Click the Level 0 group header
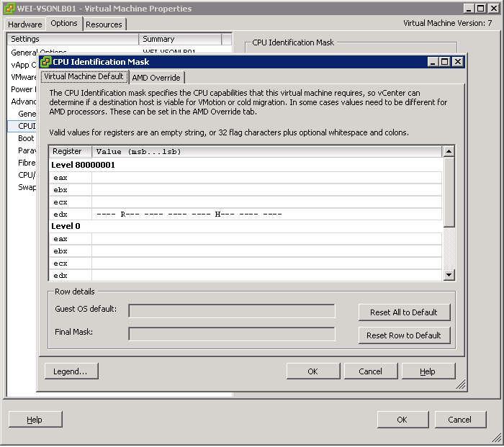The height and width of the screenshot is (447, 504). pyautogui.click(x=66, y=226)
